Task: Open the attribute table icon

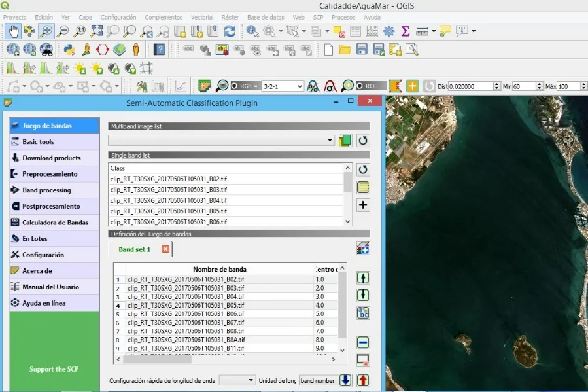Action: point(356,31)
